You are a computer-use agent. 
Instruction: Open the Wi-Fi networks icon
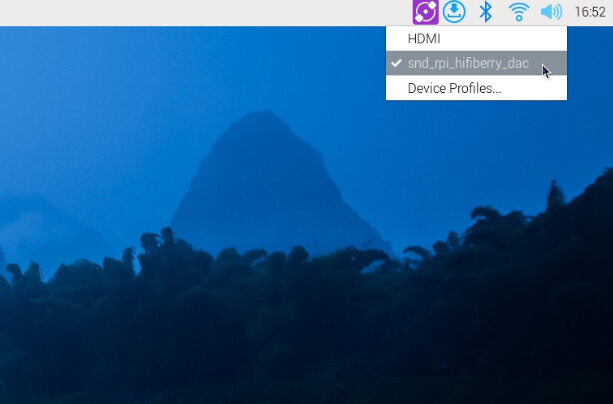tap(518, 12)
